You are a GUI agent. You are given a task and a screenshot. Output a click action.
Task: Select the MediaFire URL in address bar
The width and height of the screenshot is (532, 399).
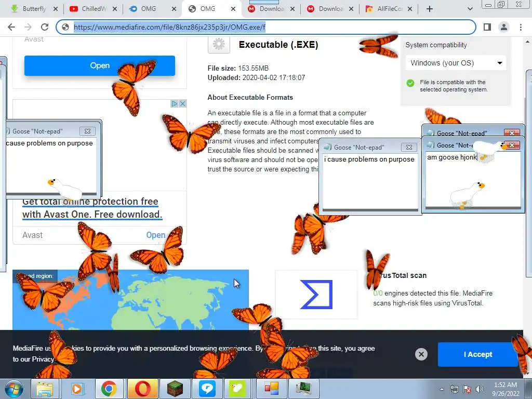pyautogui.click(x=169, y=27)
